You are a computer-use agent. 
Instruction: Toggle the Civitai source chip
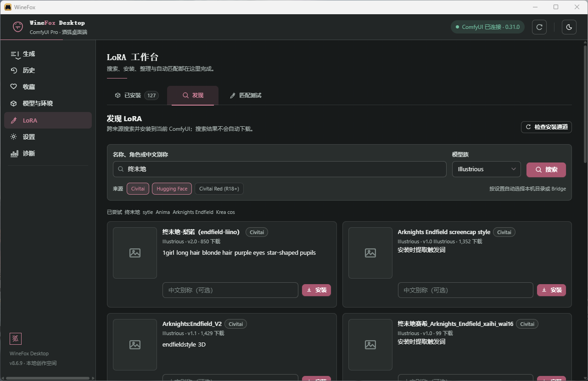[138, 189]
